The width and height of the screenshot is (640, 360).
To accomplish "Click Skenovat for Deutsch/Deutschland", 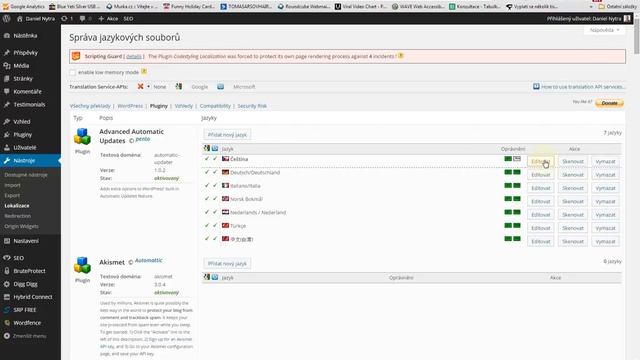I will 573,175.
